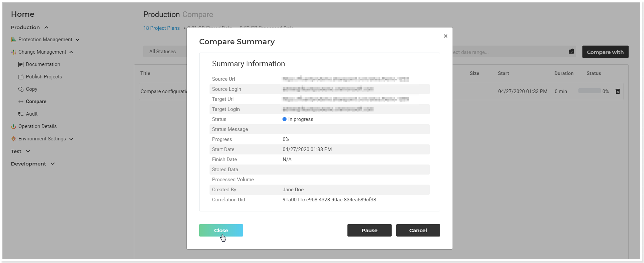The width and height of the screenshot is (644, 263).
Task: Click the green Close button
Action: 221,230
